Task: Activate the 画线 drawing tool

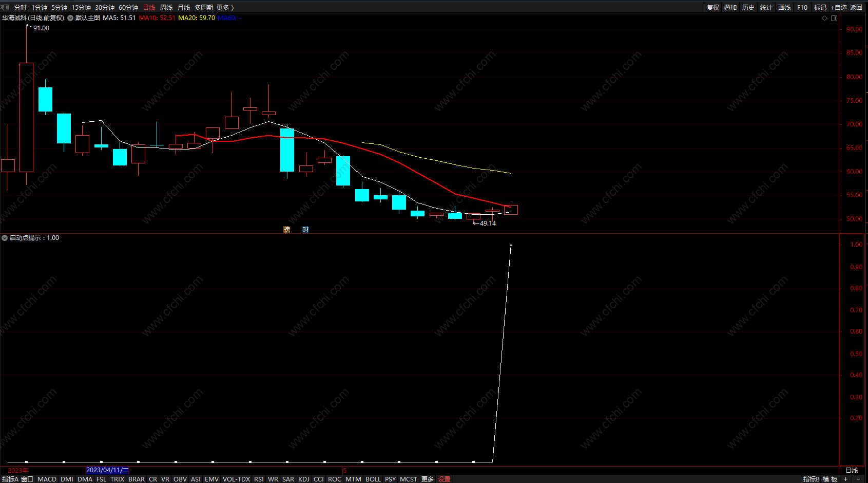Action: [784, 8]
